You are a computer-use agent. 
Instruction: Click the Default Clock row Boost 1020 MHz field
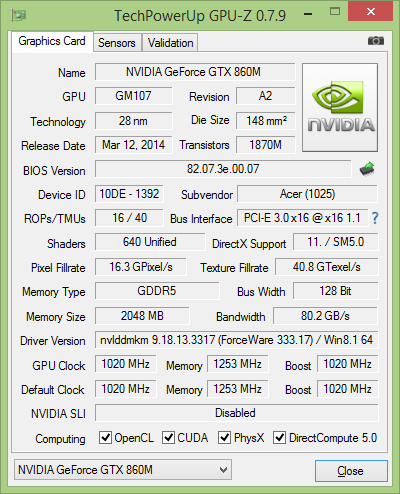(x=348, y=389)
